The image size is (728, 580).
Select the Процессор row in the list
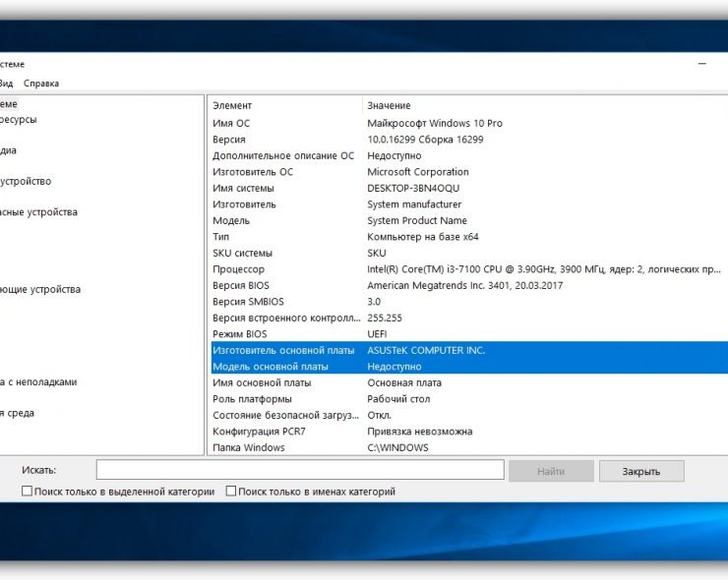tap(238, 269)
